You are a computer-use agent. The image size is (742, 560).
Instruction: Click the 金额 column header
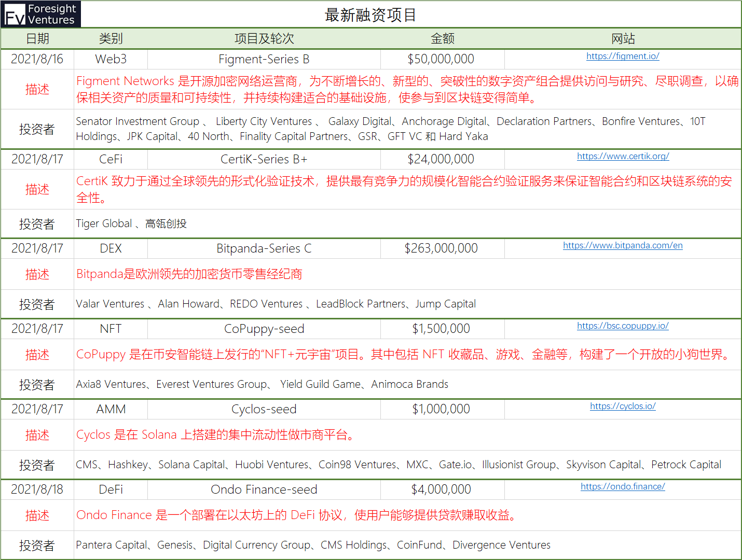pyautogui.click(x=443, y=39)
